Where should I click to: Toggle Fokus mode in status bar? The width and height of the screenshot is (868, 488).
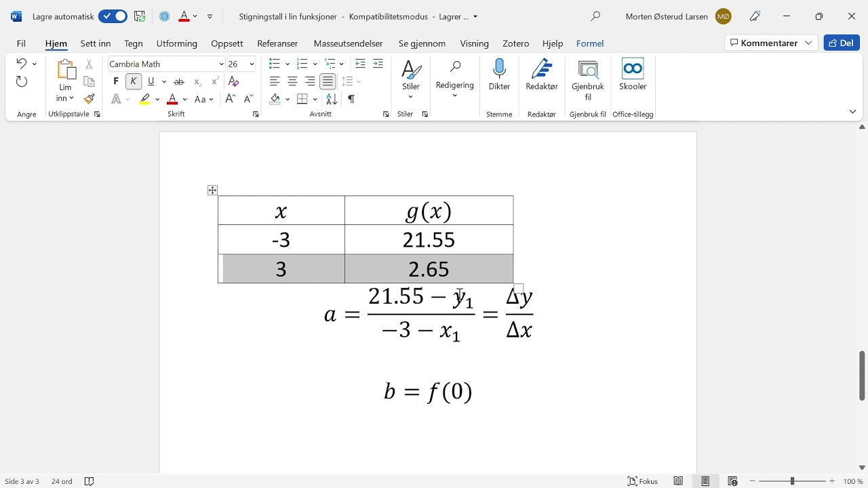[644, 481]
